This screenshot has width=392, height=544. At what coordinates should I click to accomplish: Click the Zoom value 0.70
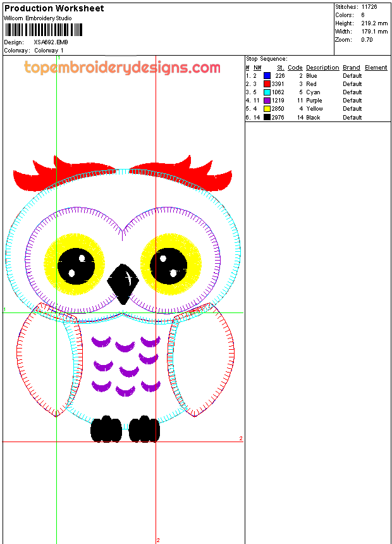367,40
